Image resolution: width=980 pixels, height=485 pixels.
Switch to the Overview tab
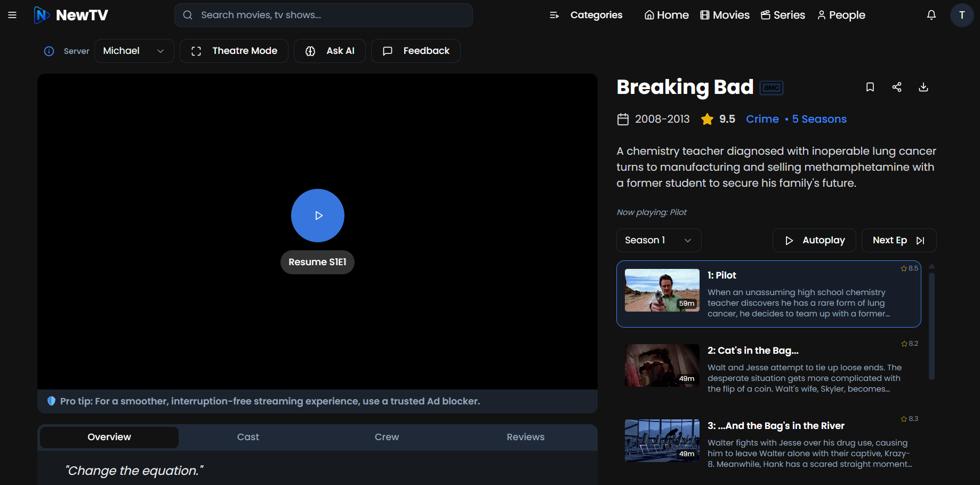(109, 437)
